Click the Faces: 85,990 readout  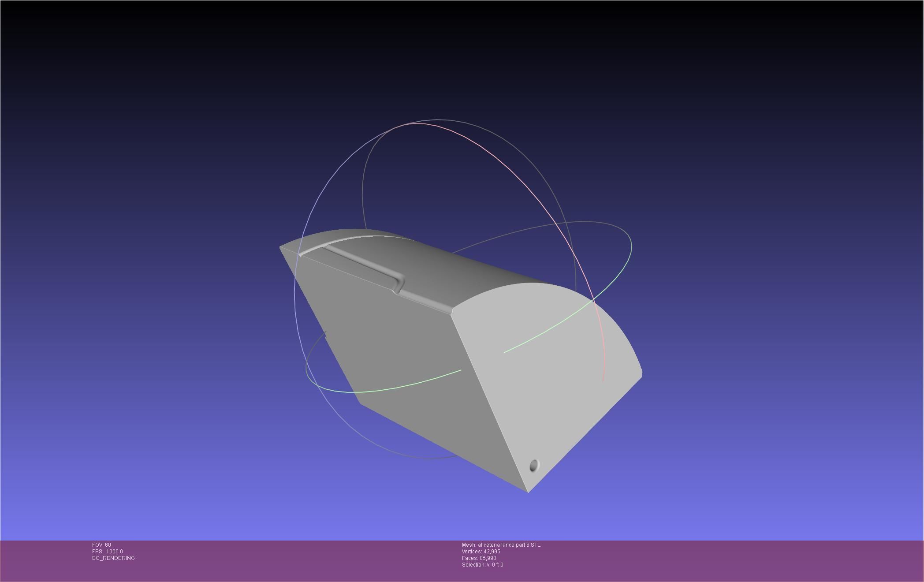(x=479, y=558)
